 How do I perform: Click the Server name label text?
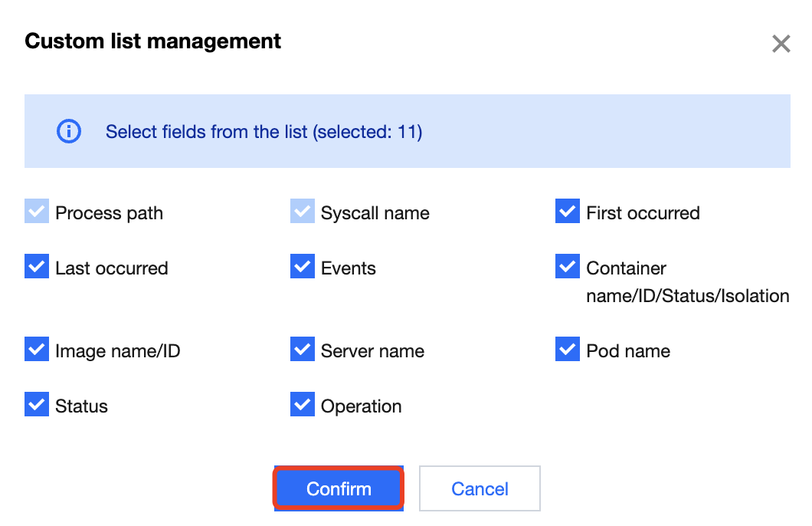point(372,351)
